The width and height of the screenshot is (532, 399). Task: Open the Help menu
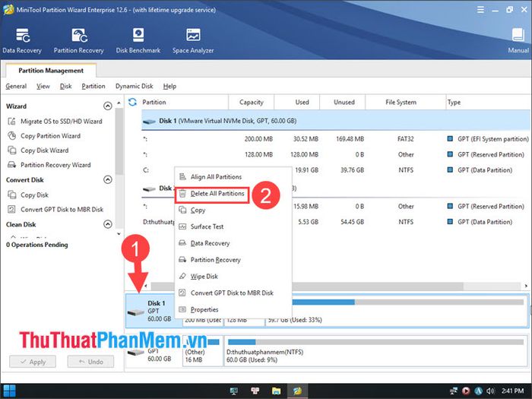pyautogui.click(x=169, y=86)
